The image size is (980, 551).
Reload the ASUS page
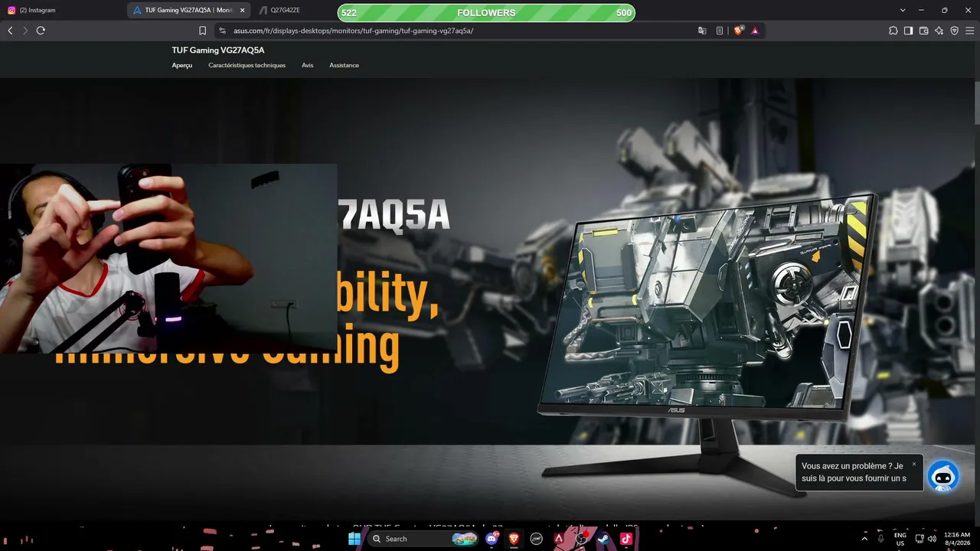coord(41,31)
